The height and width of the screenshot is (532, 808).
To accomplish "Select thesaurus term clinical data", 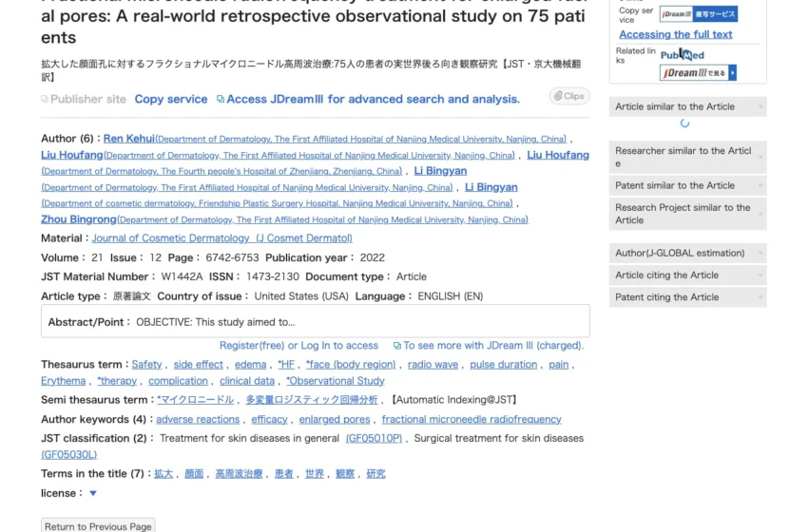I will 247,381.
